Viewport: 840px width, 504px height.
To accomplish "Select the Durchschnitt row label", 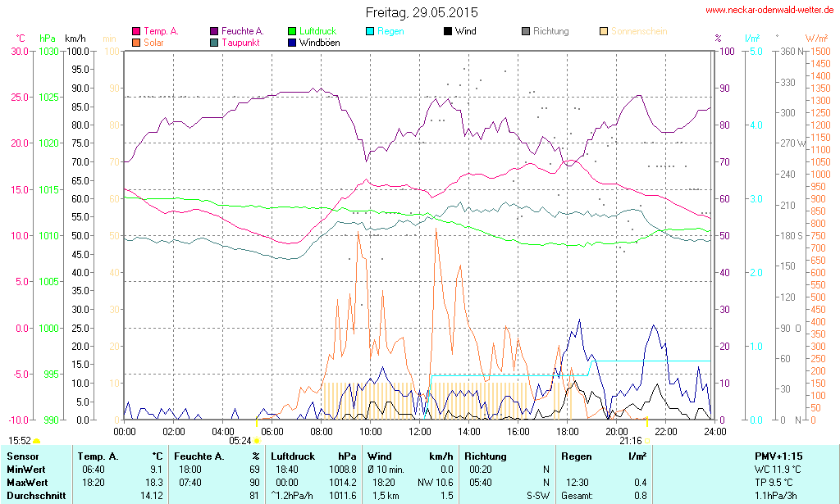I will pyautogui.click(x=37, y=496).
